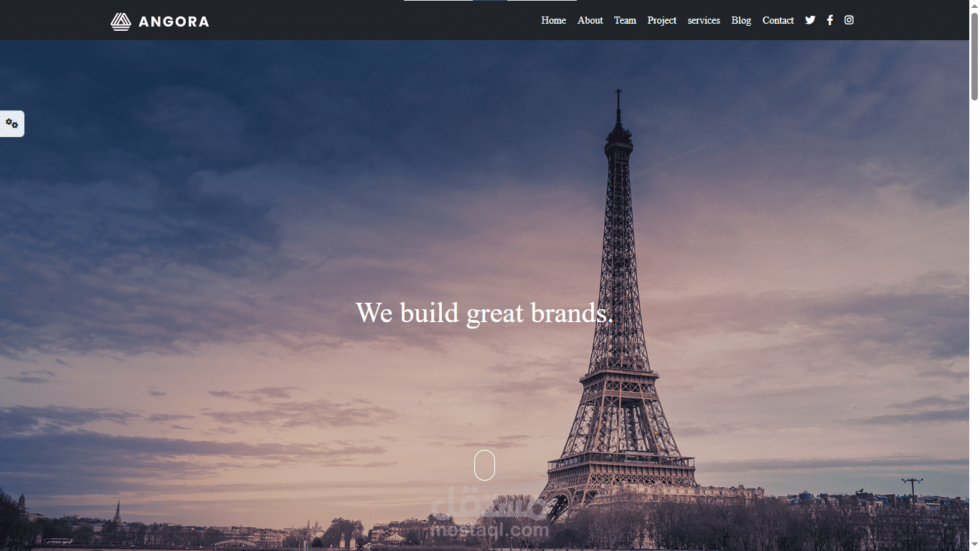Open the Instagram social link
This screenshot has height=551, width=980.
[x=849, y=20]
